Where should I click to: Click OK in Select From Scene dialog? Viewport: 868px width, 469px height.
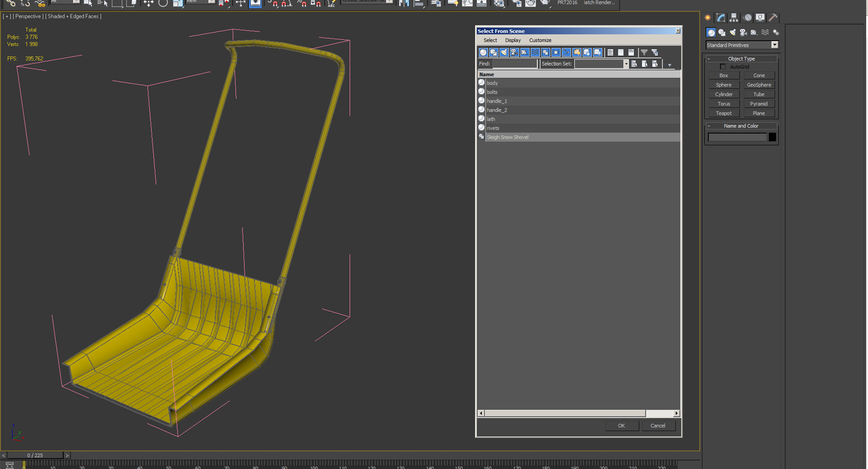click(622, 426)
